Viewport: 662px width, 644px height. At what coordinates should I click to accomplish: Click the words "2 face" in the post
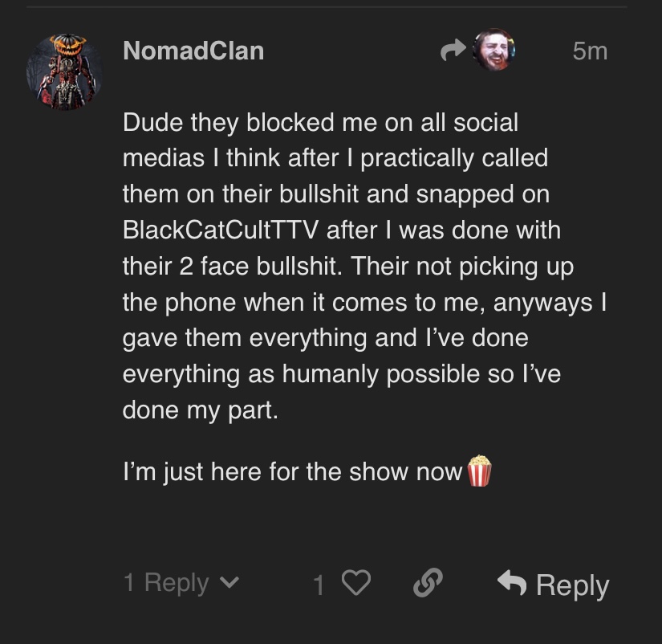coord(205,267)
